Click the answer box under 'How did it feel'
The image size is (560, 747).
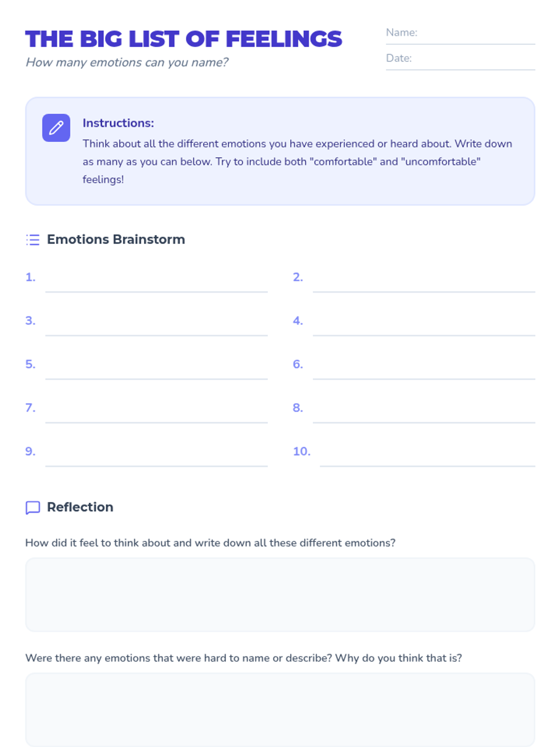point(280,594)
